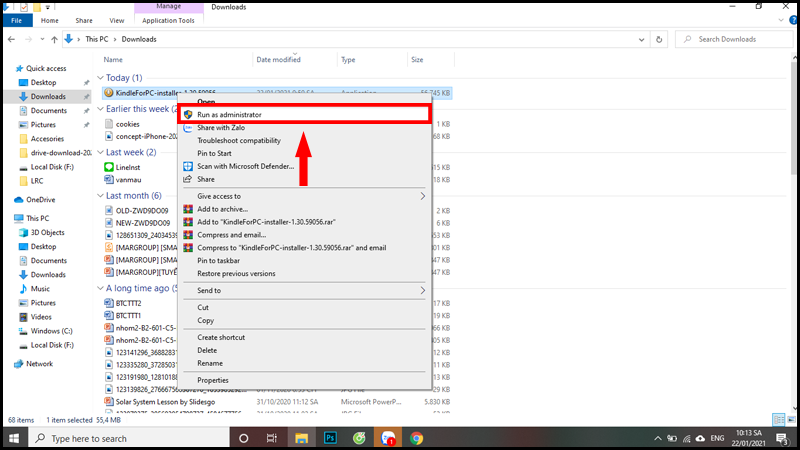Click the Scan with Microsoft Defender icon
The image size is (800, 450).
188,166
